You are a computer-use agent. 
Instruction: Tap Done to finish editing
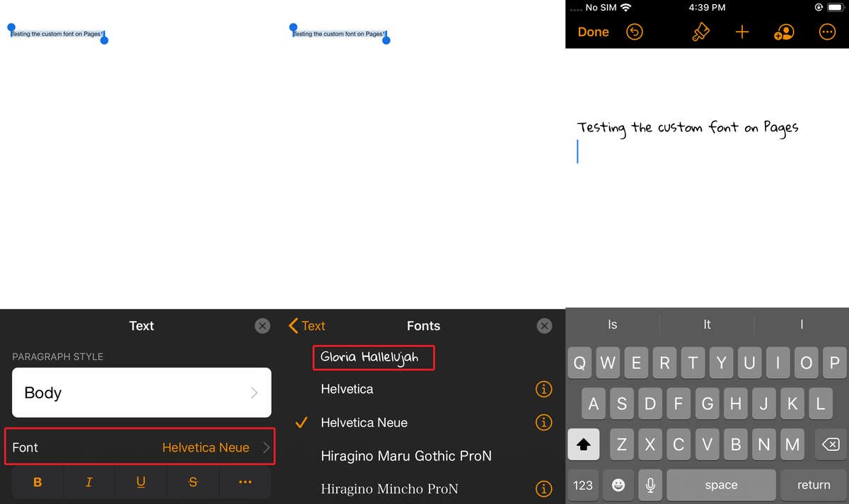pos(593,32)
